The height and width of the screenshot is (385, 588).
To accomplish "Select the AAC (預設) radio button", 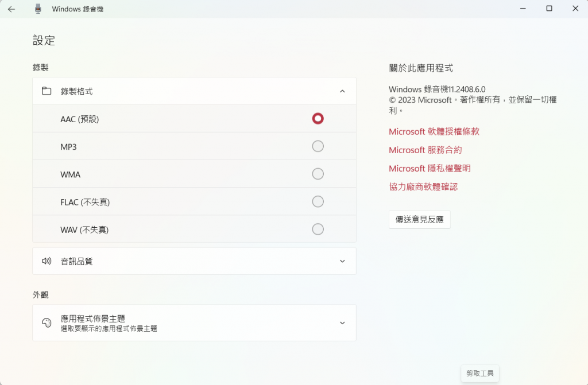I will tap(318, 119).
